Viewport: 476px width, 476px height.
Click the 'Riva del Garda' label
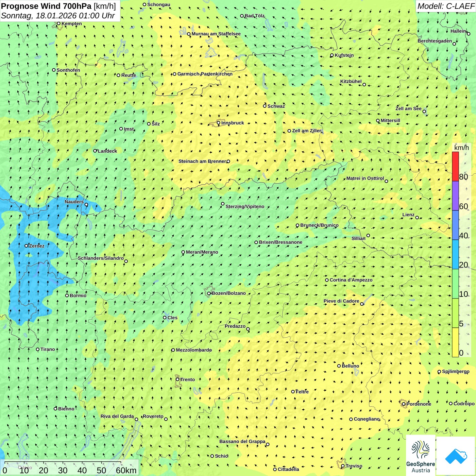click(117, 416)
